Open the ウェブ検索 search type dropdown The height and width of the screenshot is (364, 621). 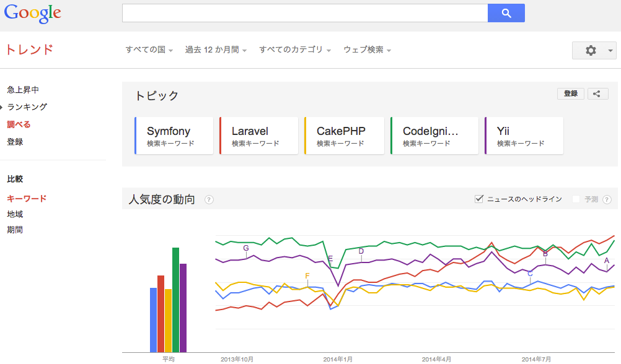tap(367, 50)
